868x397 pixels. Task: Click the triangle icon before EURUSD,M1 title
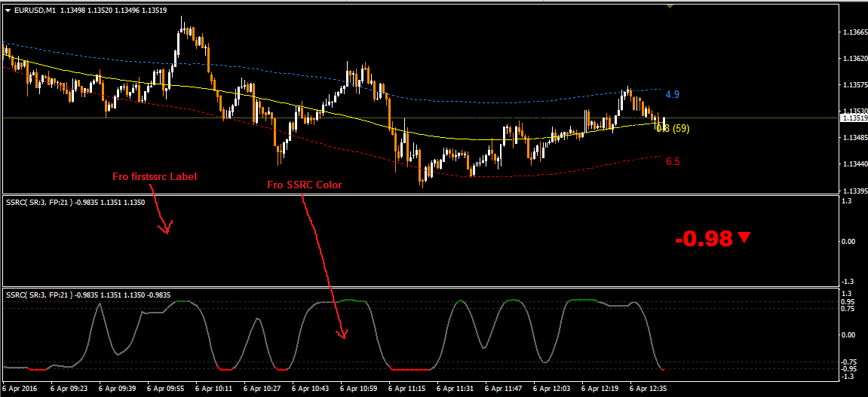tap(7, 9)
